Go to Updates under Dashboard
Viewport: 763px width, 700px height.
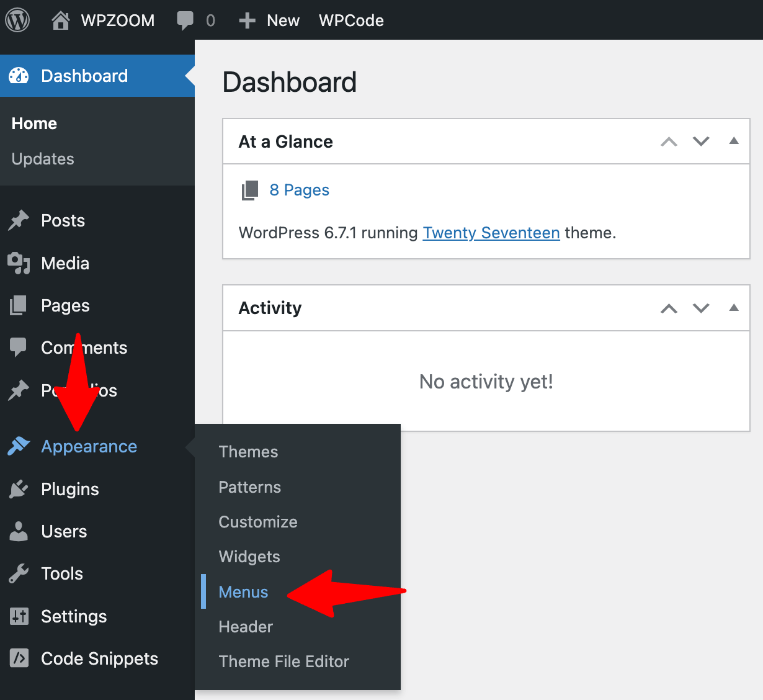click(43, 159)
